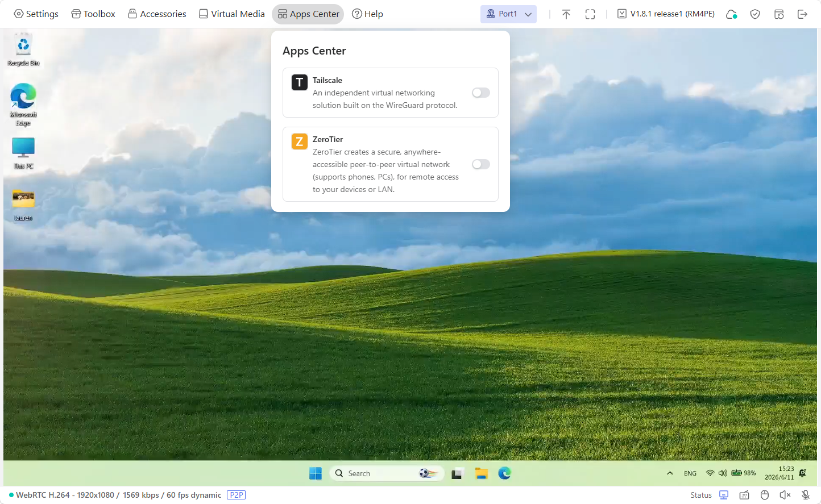Click the battery 98% indicator
Screen dimensions: 821x504
point(744,473)
